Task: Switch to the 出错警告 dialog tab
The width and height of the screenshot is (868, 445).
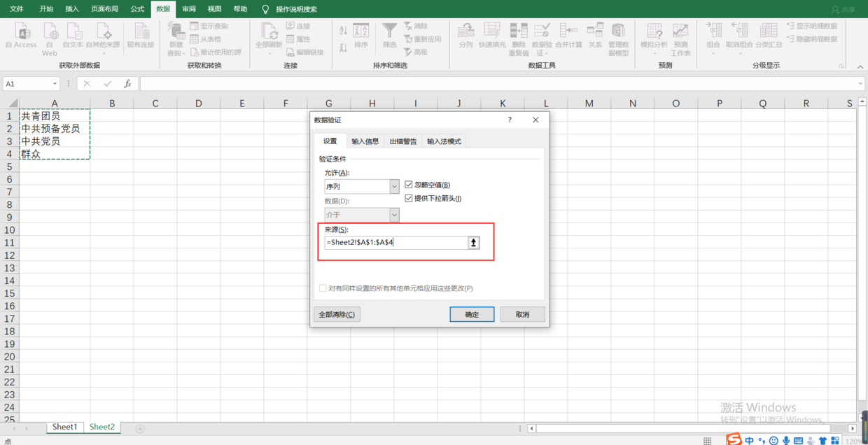Action: point(403,141)
